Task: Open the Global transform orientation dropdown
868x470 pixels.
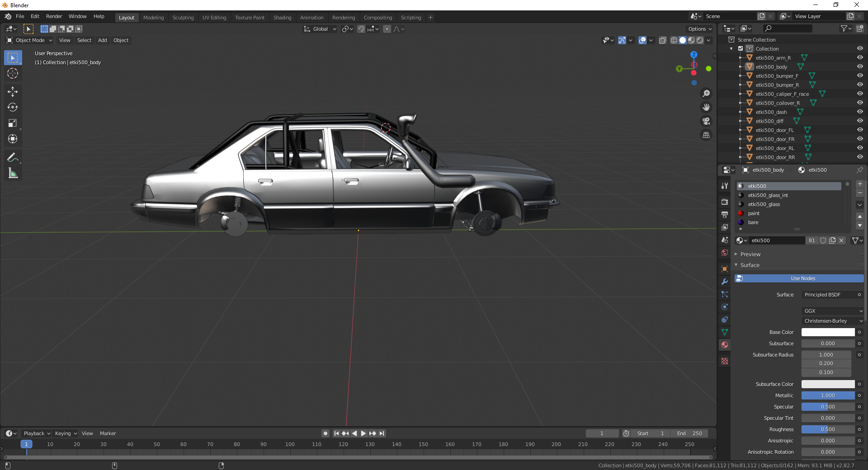Action: (320, 29)
